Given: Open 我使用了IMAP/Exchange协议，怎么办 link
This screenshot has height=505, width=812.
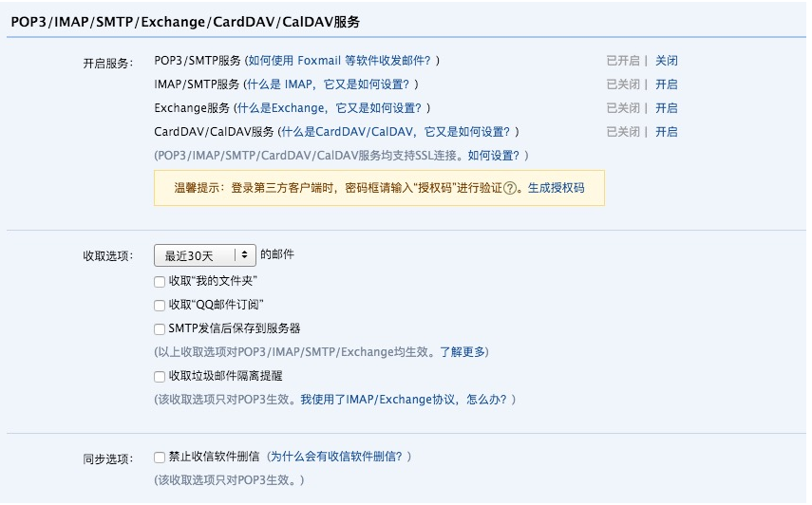Looking at the screenshot, I should click(406, 400).
